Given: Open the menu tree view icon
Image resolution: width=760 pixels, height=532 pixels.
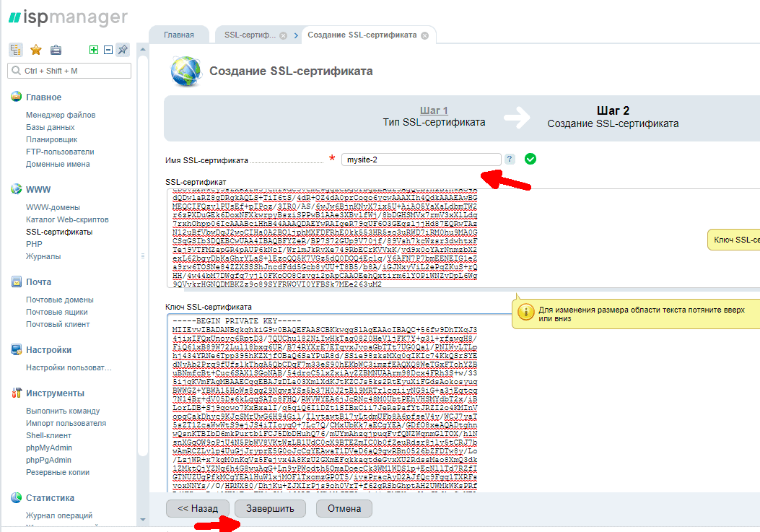Looking at the screenshot, I should tap(15, 50).
